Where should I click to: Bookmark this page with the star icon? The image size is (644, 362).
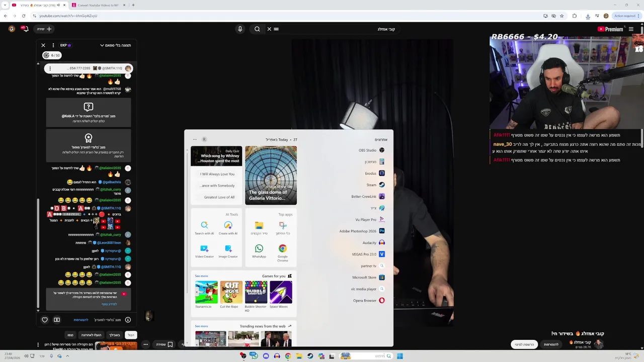coord(562,16)
